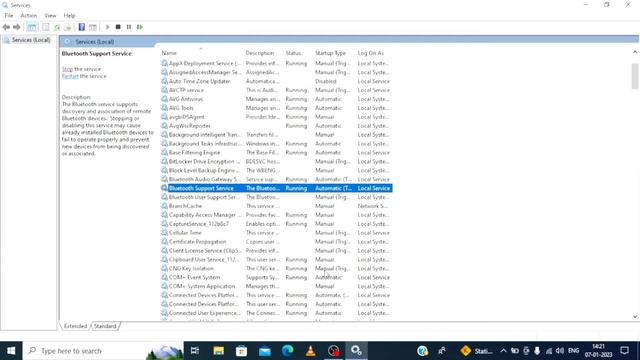This screenshot has width=640, height=360.
Task: Click the Restart the service link
Action: pos(70,76)
